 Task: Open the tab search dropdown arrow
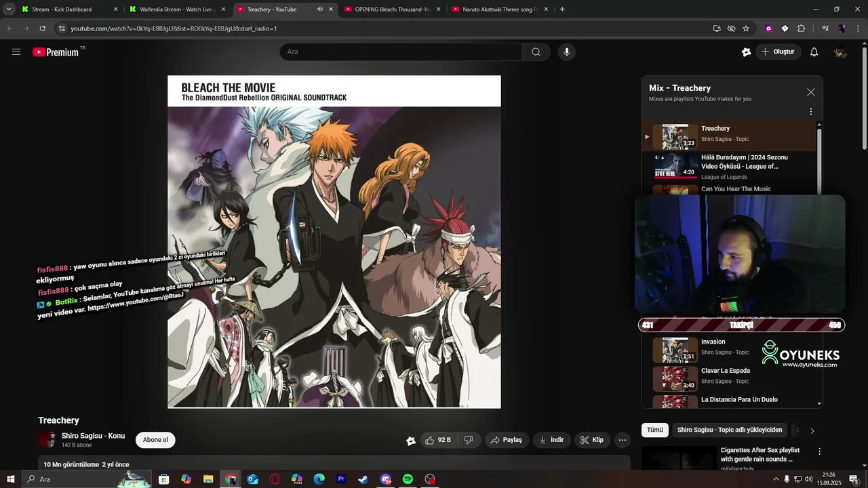[x=9, y=9]
